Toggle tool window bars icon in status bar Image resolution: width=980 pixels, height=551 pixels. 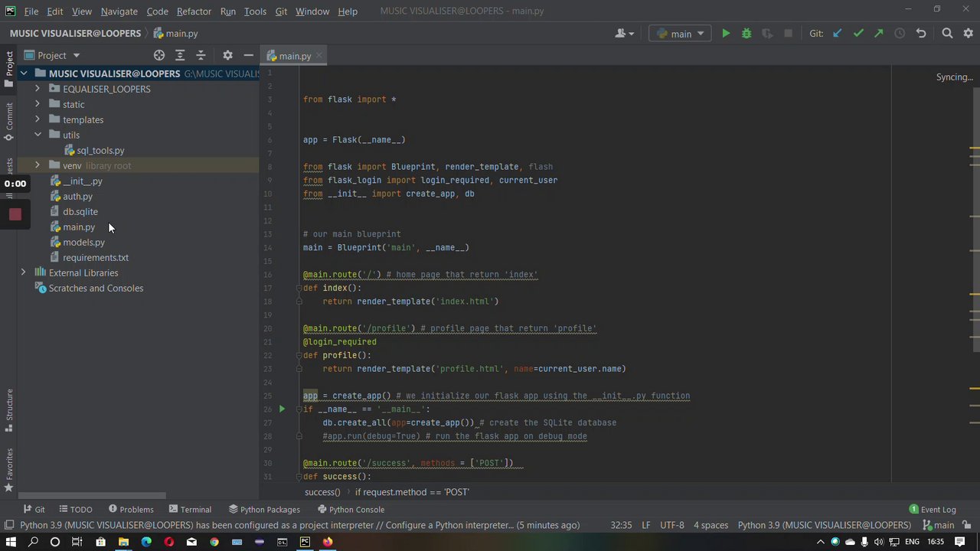tap(9, 525)
